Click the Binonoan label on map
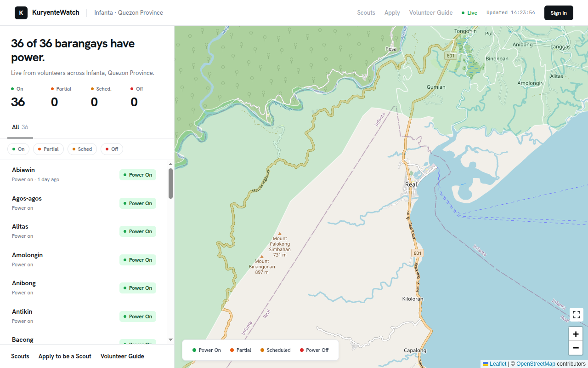 pos(497,59)
